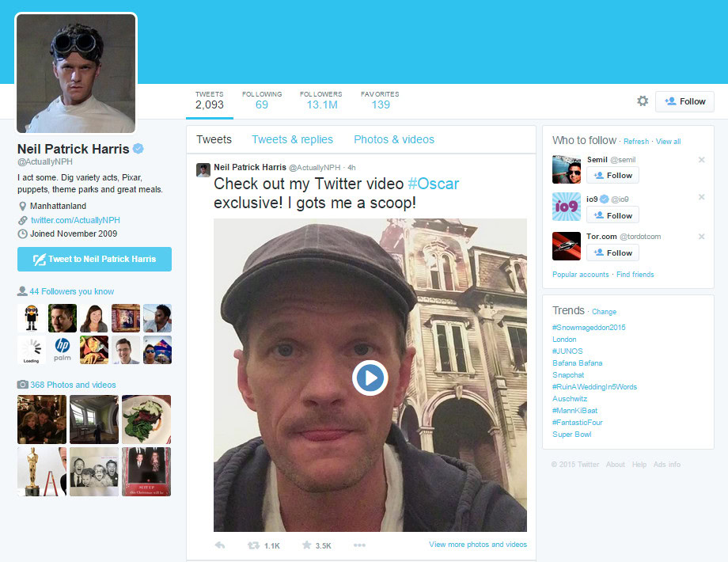Dismiss the Tor.com follow suggestion
The height and width of the screenshot is (562, 728).
[x=701, y=236]
